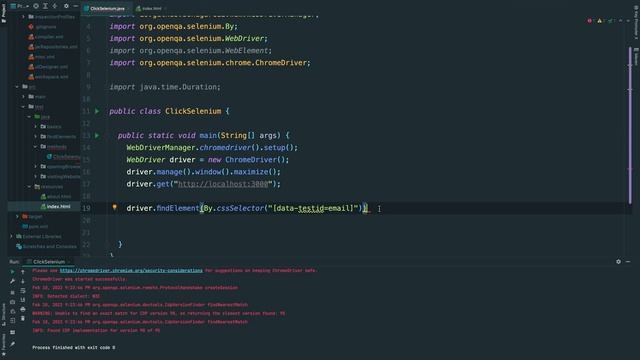Collapse the src folder in the project tree
This screenshot has width=640, height=360.
point(17,87)
